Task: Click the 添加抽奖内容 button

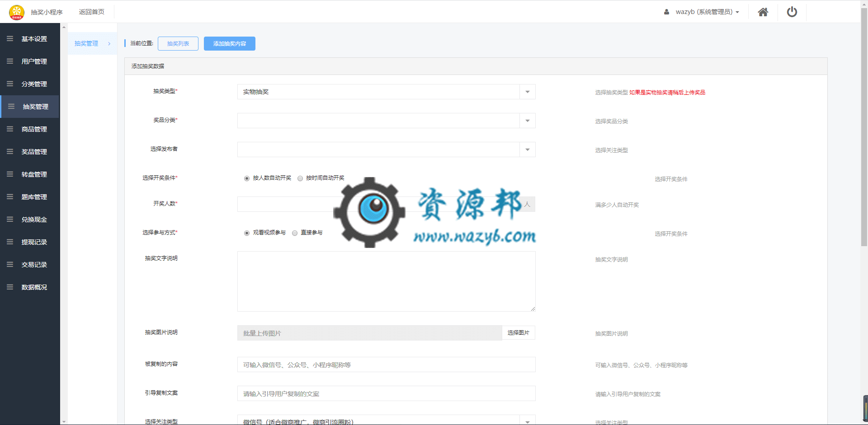Action: point(230,43)
